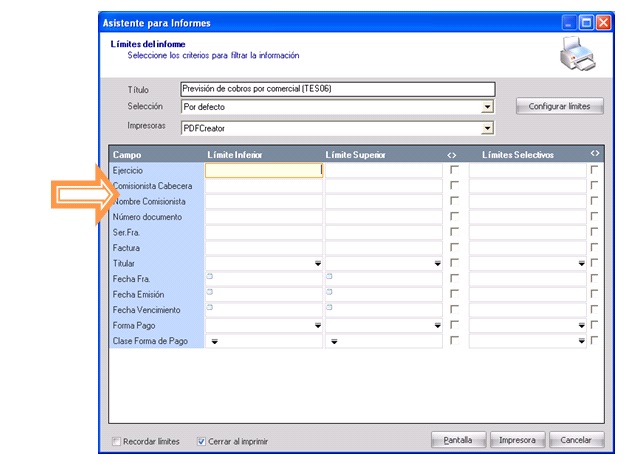This screenshot has height=463, width=633.
Task: Click the Título text field
Action: click(337, 89)
